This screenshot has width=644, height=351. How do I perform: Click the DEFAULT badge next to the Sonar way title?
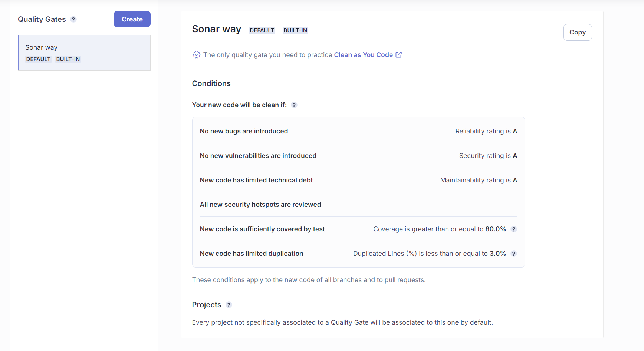(x=262, y=30)
